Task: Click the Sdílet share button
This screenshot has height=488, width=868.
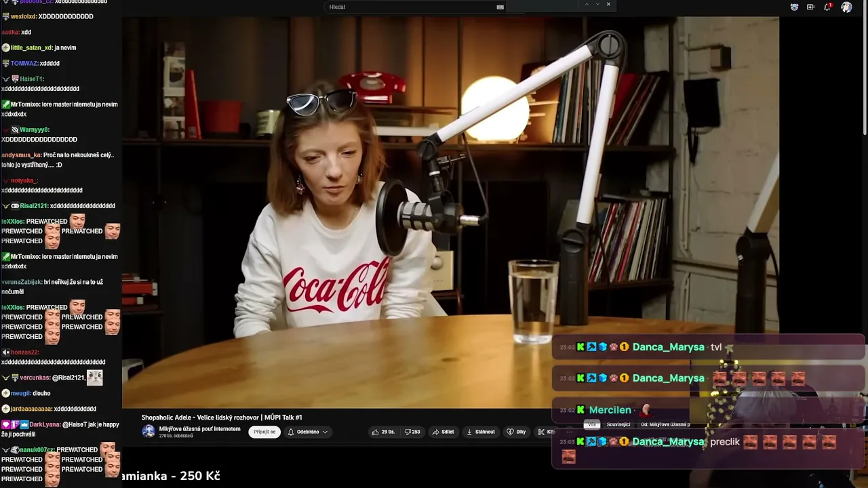Action: tap(443, 432)
